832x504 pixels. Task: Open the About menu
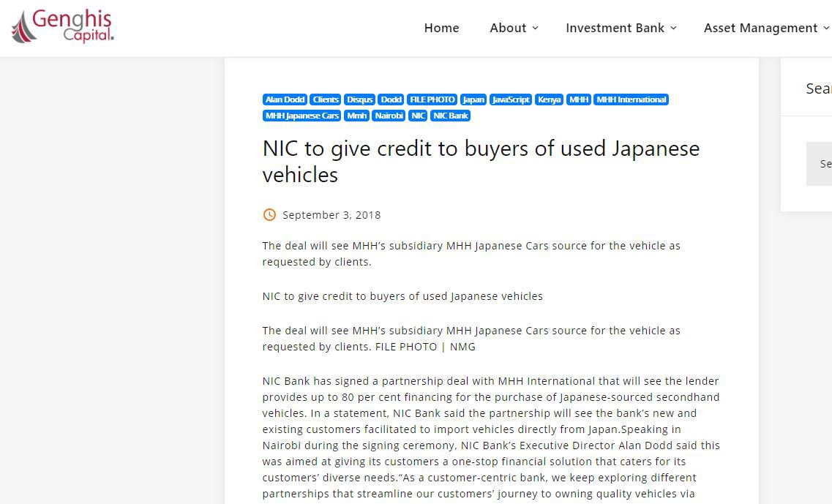pos(508,28)
